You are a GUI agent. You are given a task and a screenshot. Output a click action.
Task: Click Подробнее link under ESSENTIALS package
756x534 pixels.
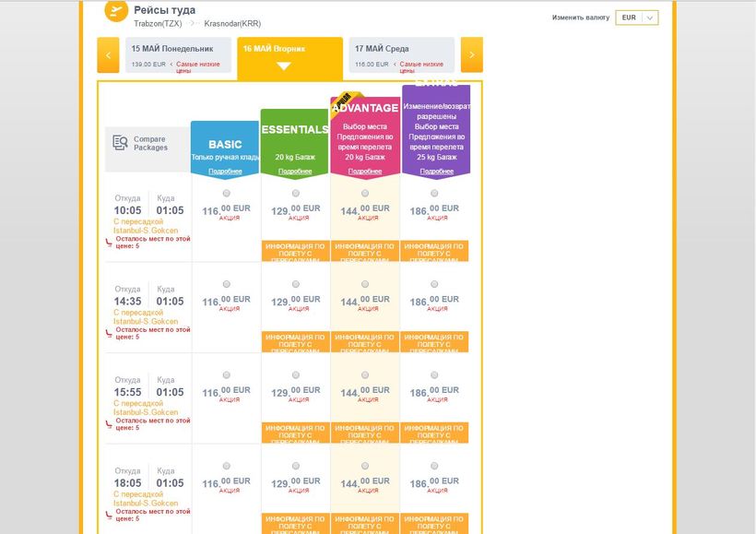click(295, 172)
